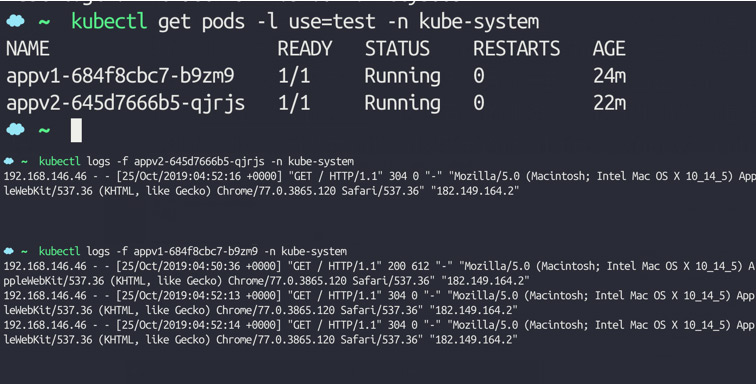Click the RESTARTS column header
The height and width of the screenshot is (384, 756).
click(x=516, y=49)
